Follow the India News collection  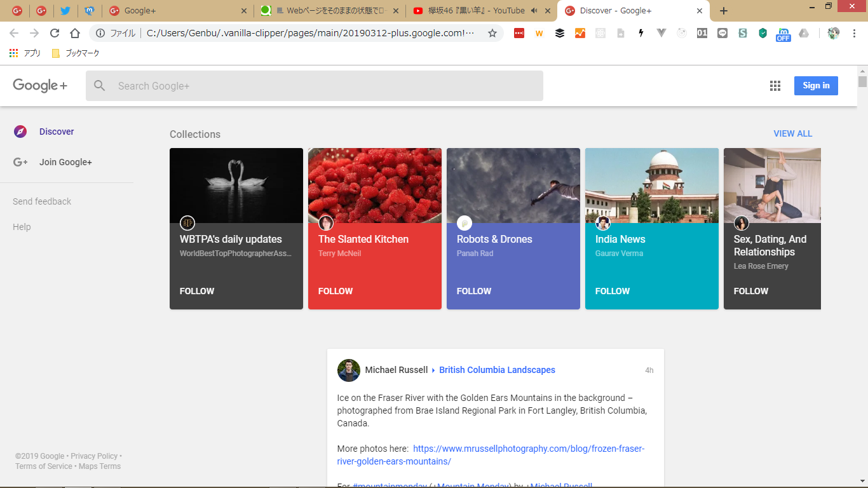click(x=613, y=291)
